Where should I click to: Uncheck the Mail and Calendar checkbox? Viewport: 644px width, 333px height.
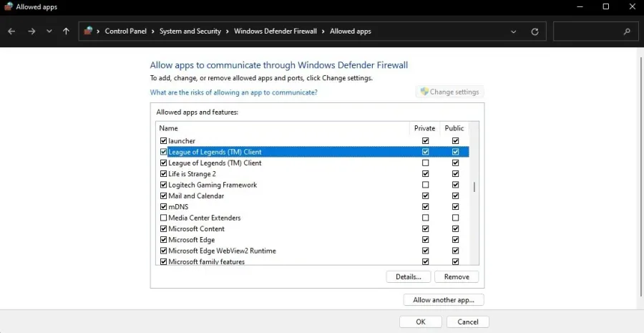(163, 196)
